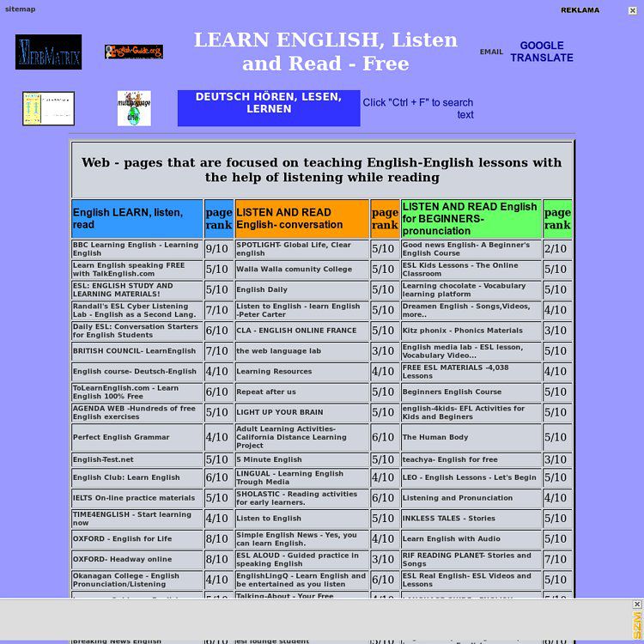Image resolution: width=644 pixels, height=644 pixels.
Task: Open LEO - English Lessons - Let's Begin
Action: tap(469, 477)
